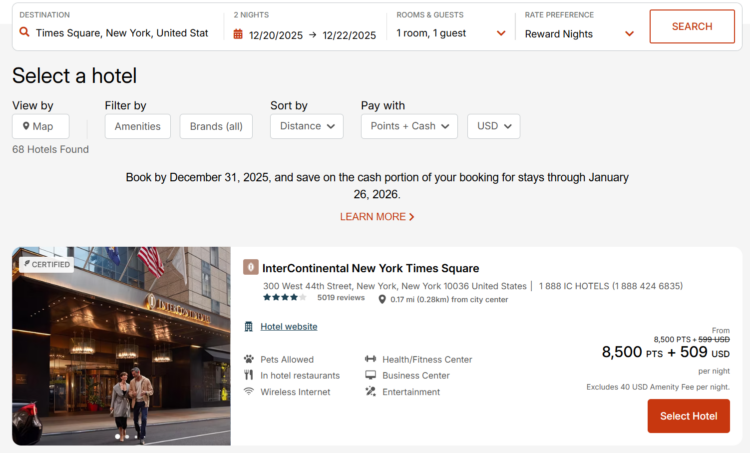Click the LEARN MORE link

[377, 217]
